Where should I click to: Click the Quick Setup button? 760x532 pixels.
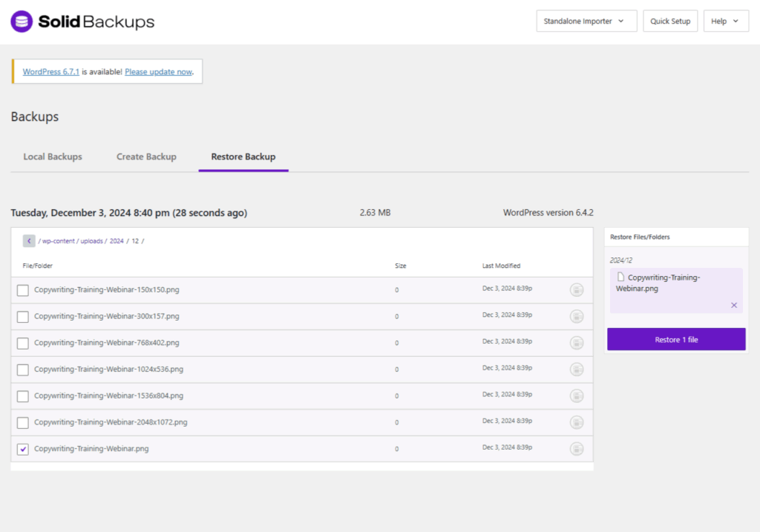tap(670, 22)
